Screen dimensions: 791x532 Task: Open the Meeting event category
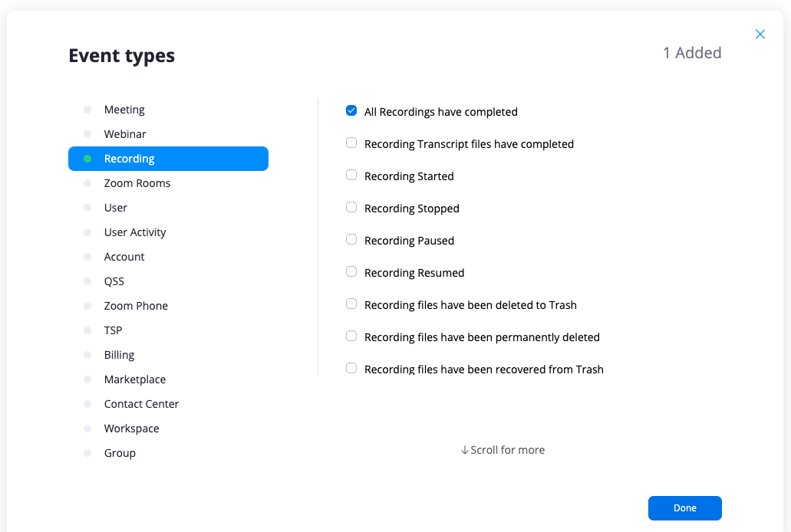(124, 110)
